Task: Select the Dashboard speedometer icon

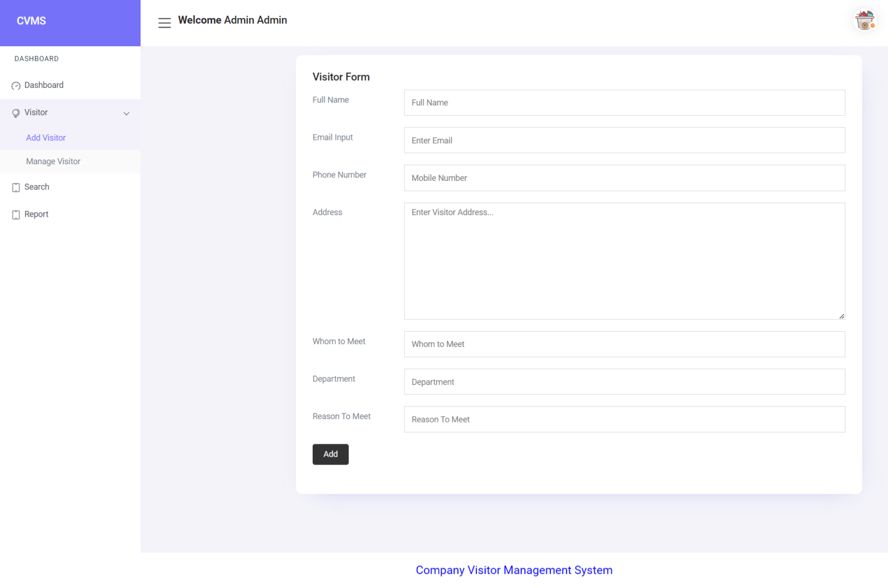Action: 15,85
